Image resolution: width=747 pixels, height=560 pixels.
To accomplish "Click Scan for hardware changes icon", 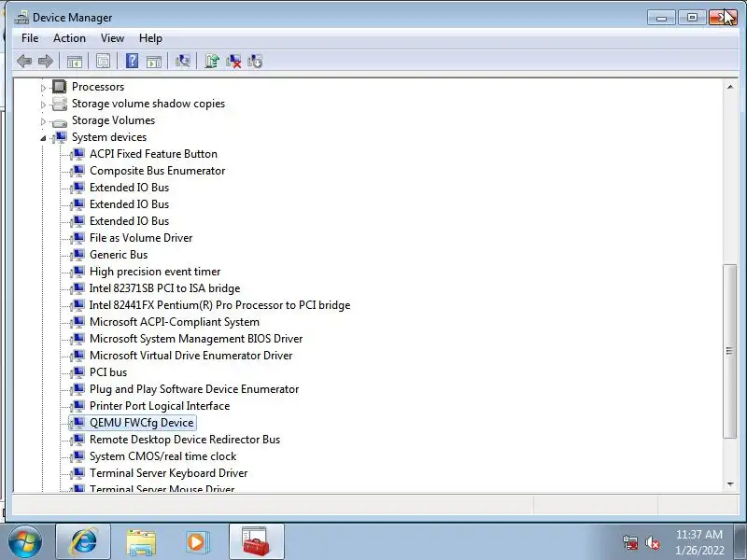I will [x=182, y=61].
